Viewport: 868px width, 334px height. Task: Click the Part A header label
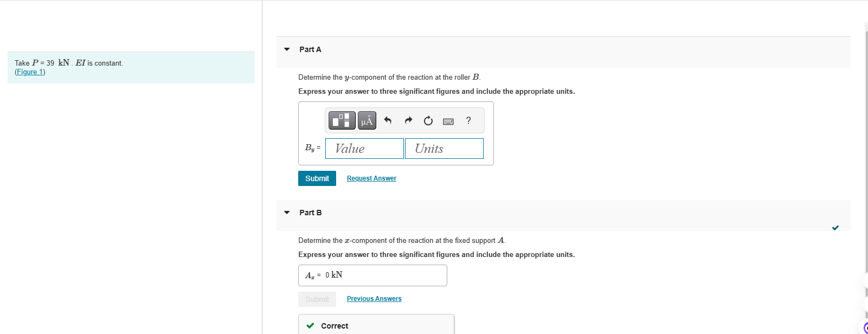click(x=310, y=49)
